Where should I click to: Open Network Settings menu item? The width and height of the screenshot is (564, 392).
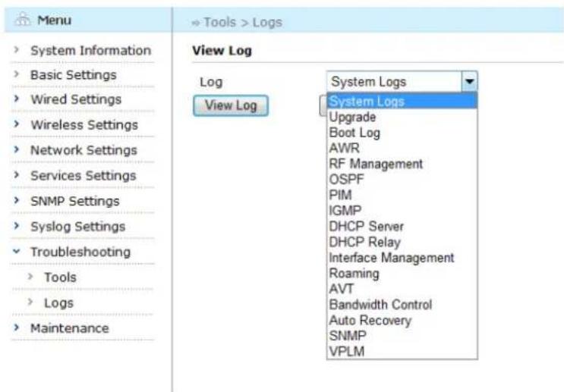pos(83,150)
